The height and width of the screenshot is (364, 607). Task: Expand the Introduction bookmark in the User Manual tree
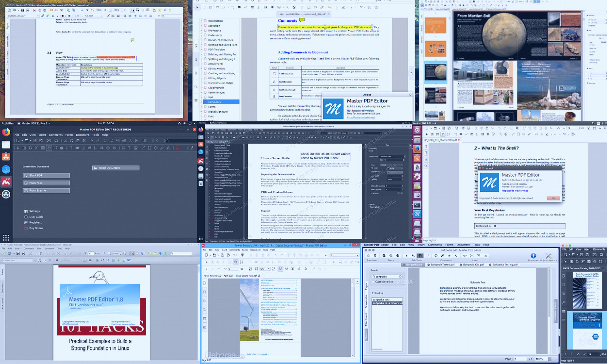click(x=201, y=21)
